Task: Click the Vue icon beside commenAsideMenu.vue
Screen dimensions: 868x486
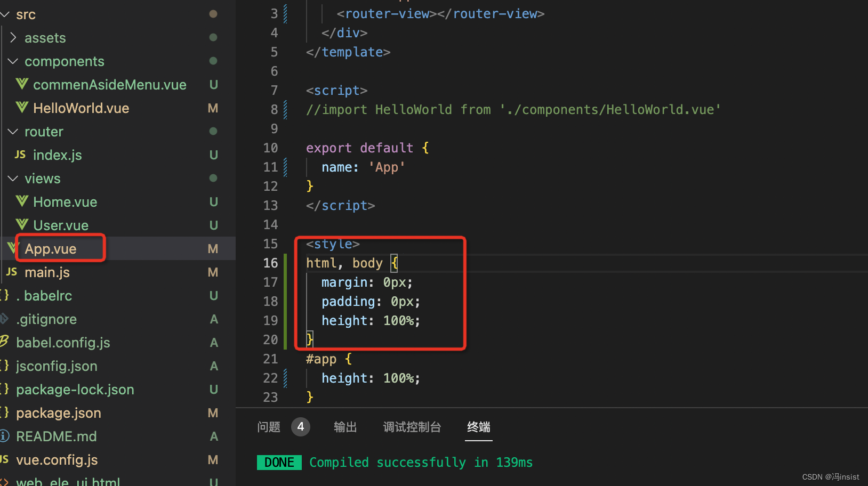Action: (22, 84)
